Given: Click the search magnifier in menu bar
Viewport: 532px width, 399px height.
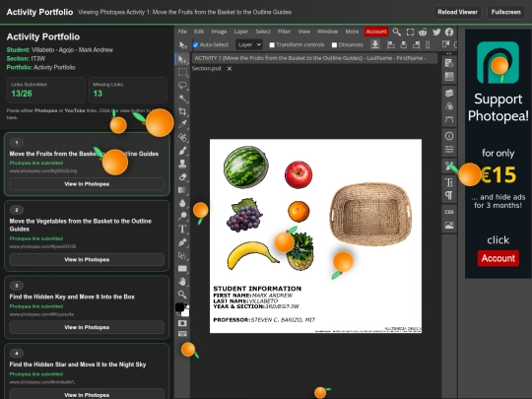Looking at the screenshot, I should point(396,32).
